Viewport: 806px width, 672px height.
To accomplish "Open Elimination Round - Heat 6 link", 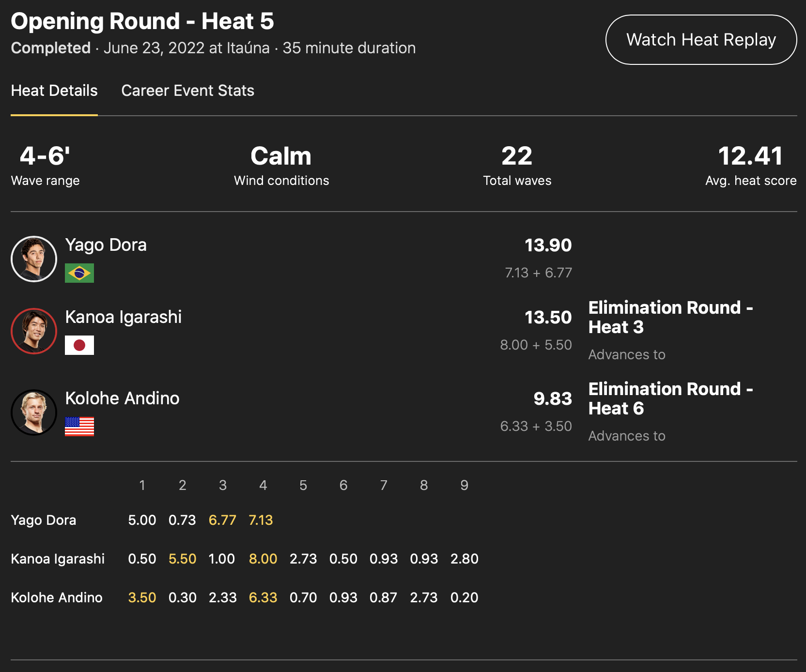I will coord(670,398).
